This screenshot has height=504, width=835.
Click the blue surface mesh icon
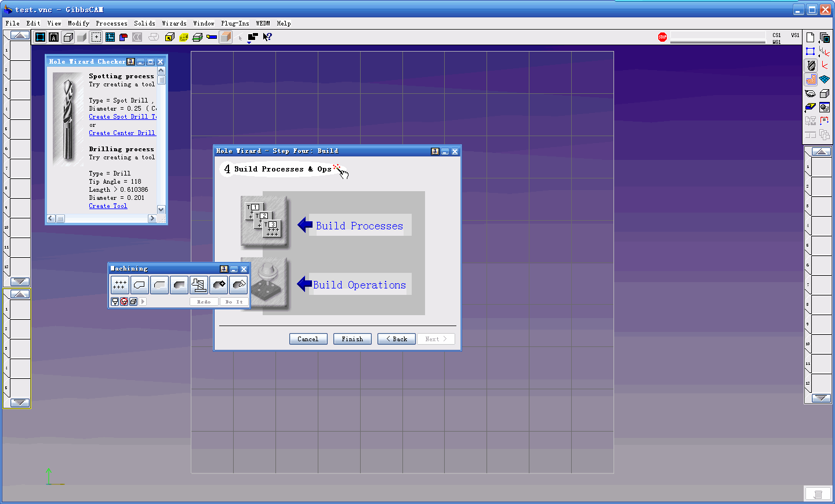[825, 79]
